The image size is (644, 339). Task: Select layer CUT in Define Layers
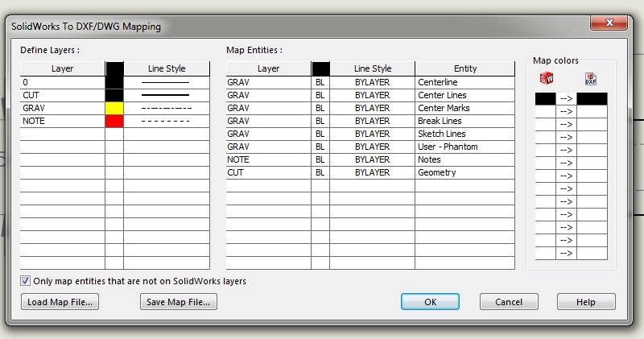63,95
